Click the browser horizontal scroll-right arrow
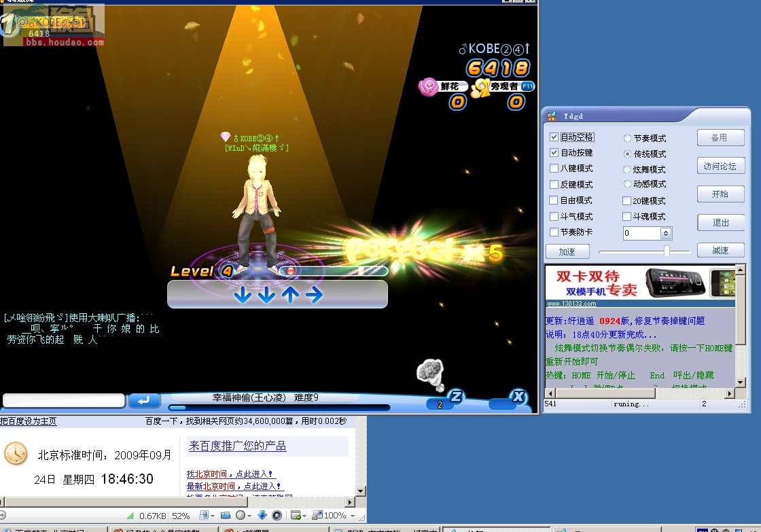 (350, 502)
